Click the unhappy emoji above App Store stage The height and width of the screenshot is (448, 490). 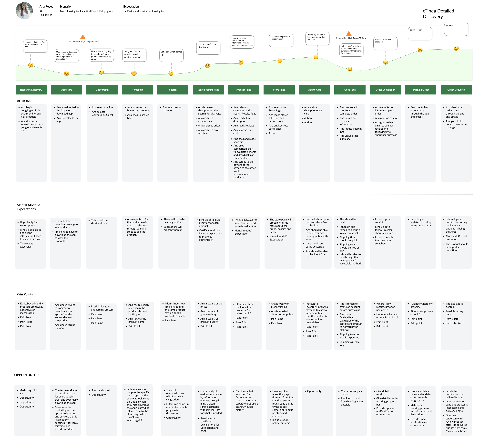(x=67, y=73)
